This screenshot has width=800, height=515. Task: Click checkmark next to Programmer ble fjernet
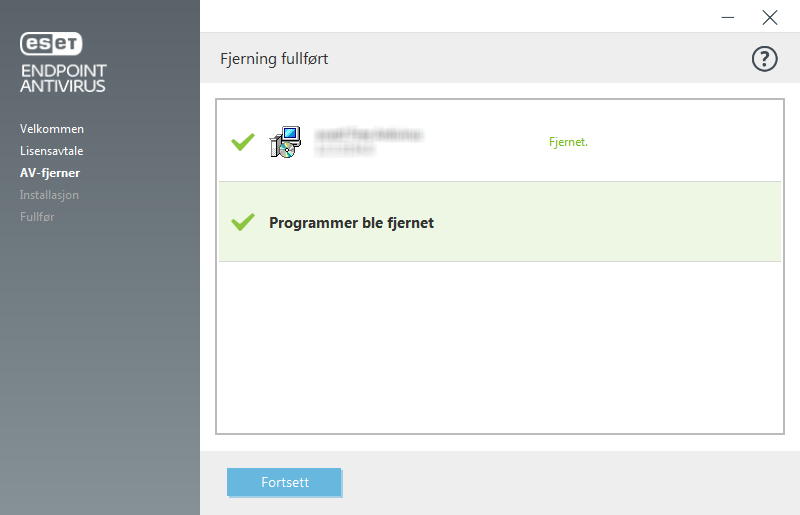tap(243, 222)
